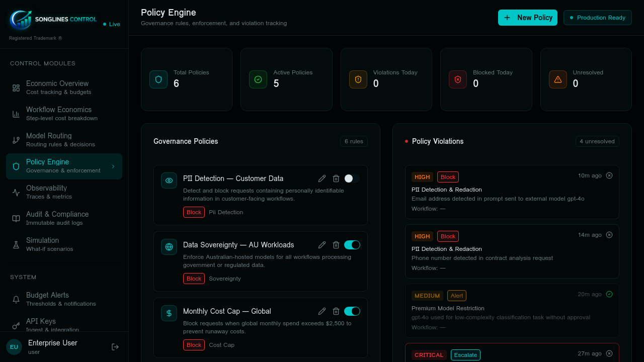Click the Monthly Cost Cap dollar icon
The width and height of the screenshot is (644, 362).
pyautogui.click(x=169, y=313)
